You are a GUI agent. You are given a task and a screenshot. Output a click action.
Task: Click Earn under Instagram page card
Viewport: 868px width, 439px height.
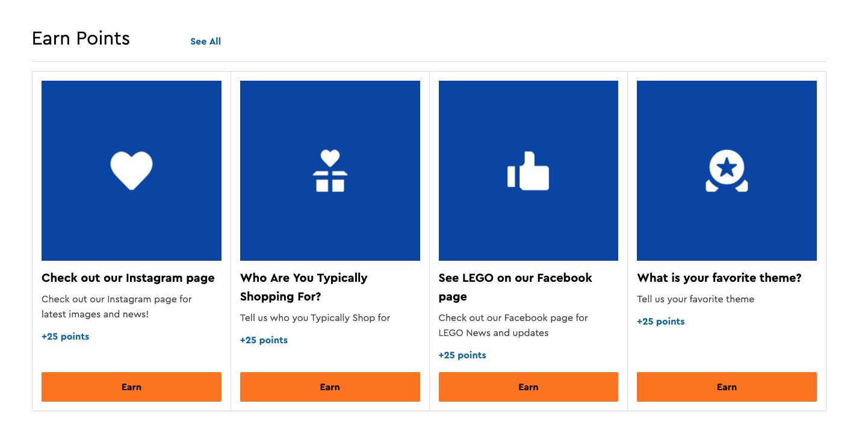[x=131, y=387]
